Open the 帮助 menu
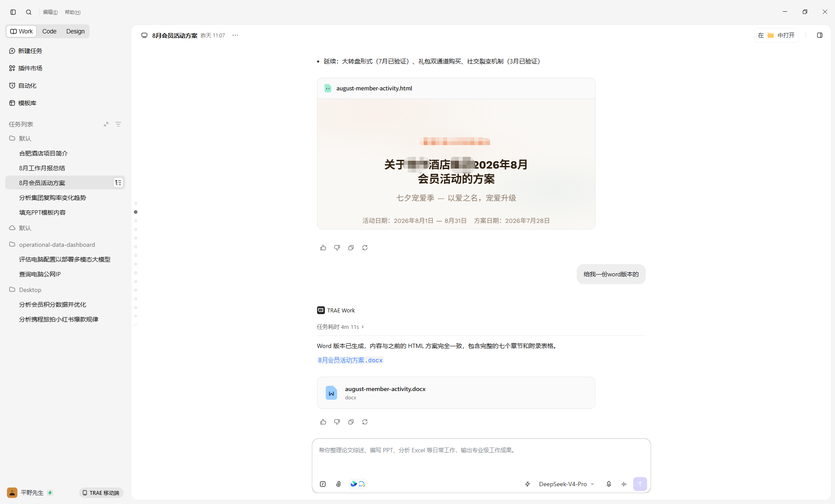The width and height of the screenshot is (835, 504). pos(73,12)
